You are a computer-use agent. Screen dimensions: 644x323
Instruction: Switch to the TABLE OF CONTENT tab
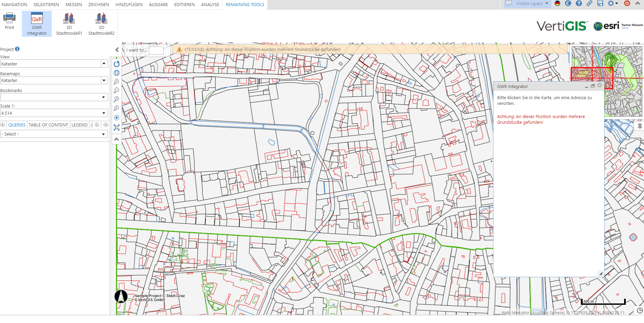pos(48,125)
